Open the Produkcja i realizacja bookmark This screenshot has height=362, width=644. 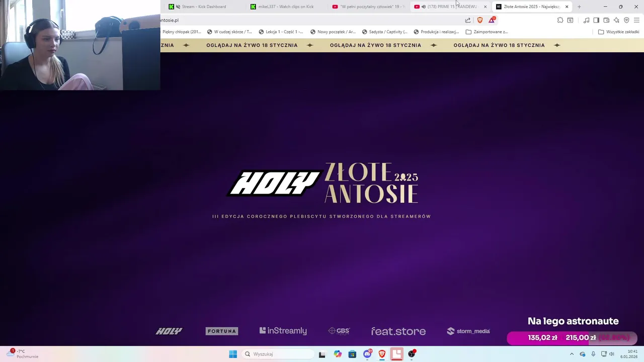click(436, 32)
